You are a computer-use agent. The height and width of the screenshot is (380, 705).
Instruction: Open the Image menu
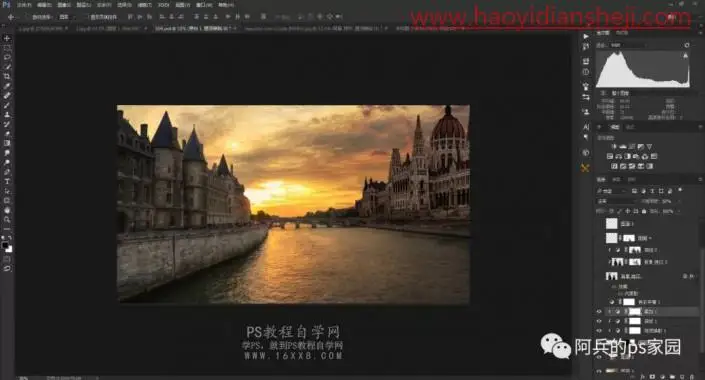(64, 5)
